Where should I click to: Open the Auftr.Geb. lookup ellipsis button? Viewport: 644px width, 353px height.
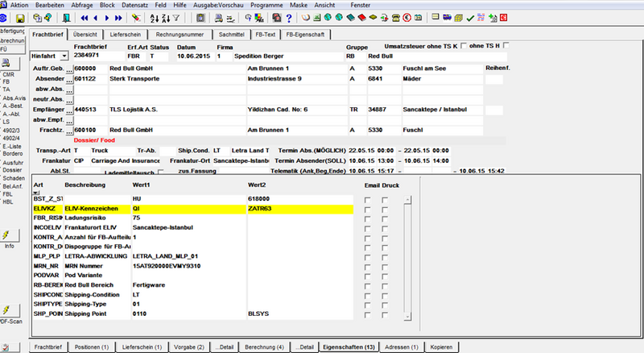click(69, 69)
